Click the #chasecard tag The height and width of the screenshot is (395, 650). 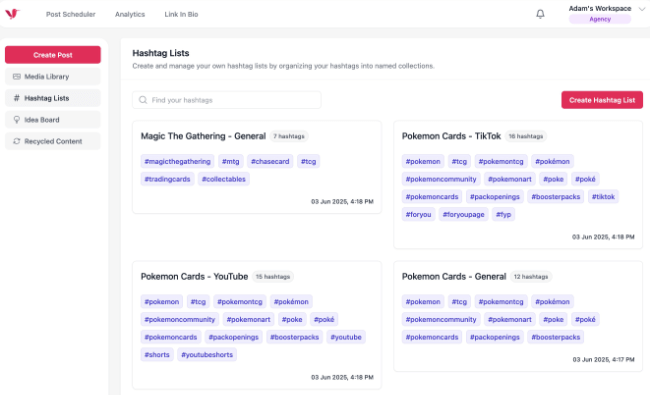pos(270,161)
